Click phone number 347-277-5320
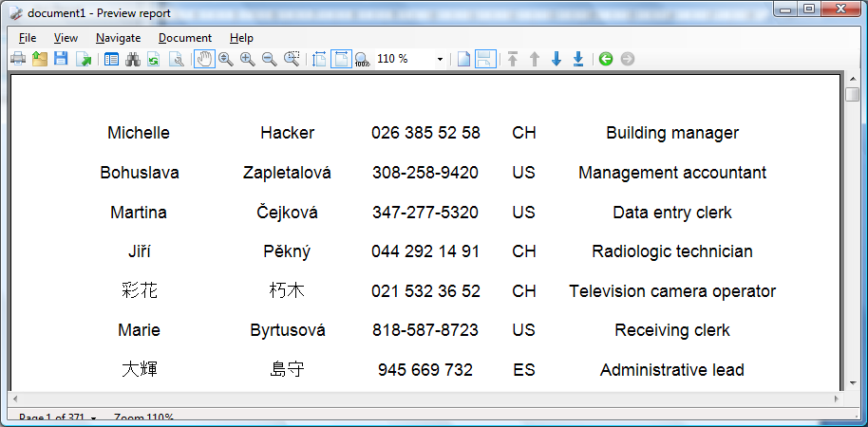This screenshot has width=868, height=427. pyautogui.click(x=425, y=213)
